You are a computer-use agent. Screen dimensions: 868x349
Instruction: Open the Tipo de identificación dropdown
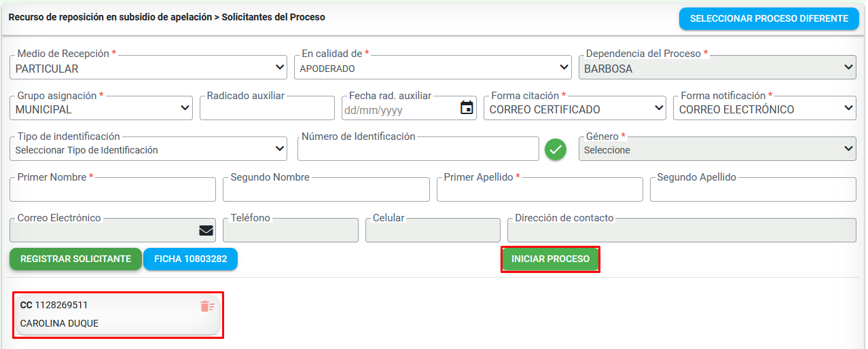point(148,149)
